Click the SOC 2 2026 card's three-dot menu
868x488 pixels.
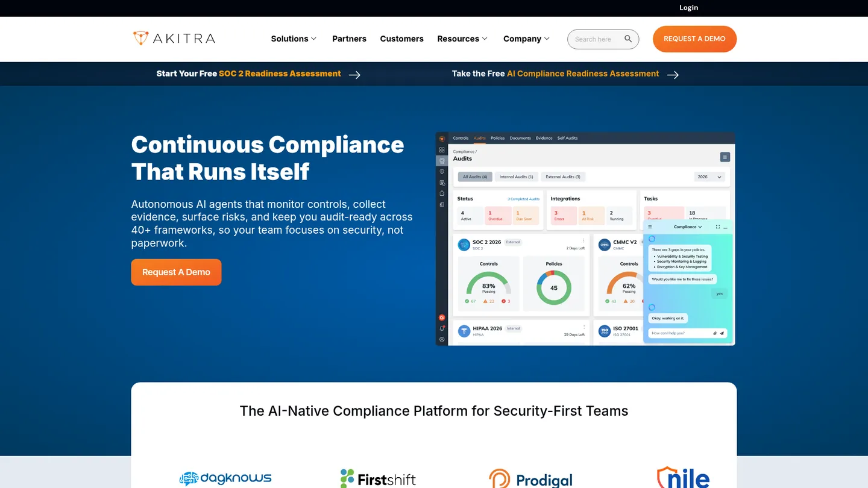click(583, 241)
